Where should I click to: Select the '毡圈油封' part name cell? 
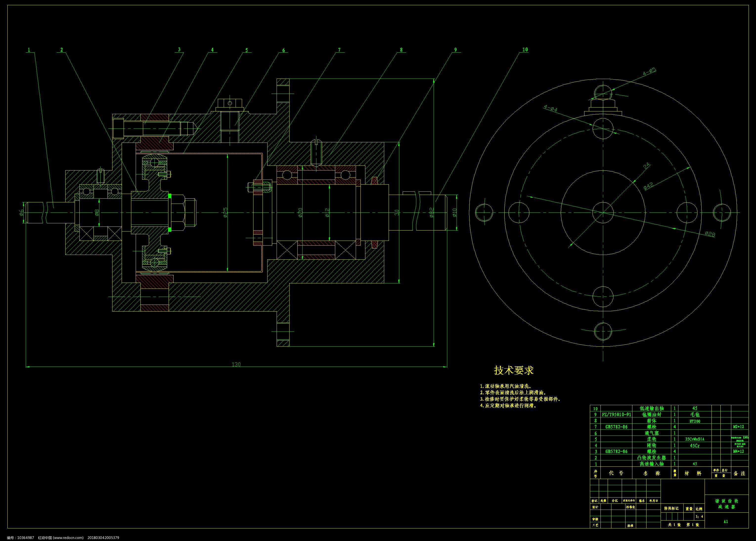pos(652,415)
